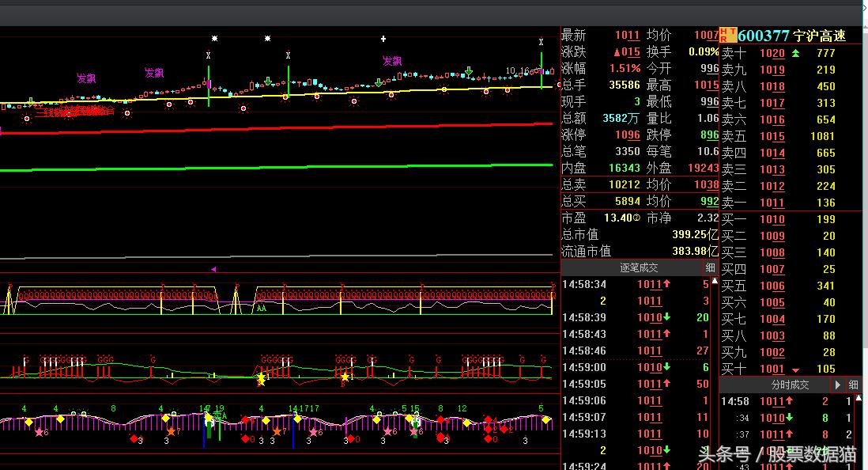The width and height of the screenshot is (868, 470).
Task: Click 内盘 value 16343
Action: pos(625,168)
